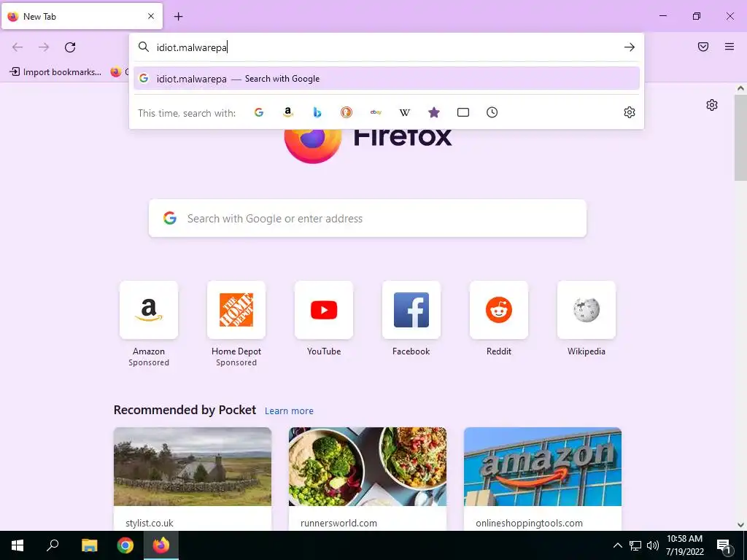Click the Forward navigation arrow

[44, 47]
